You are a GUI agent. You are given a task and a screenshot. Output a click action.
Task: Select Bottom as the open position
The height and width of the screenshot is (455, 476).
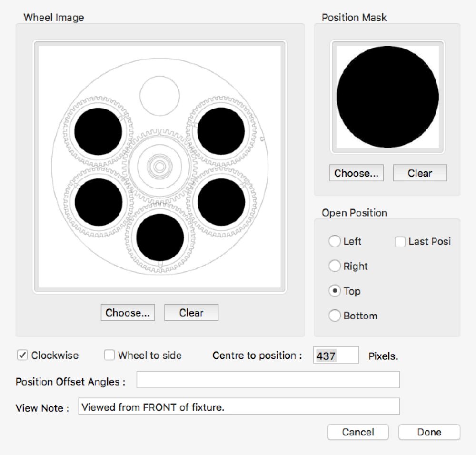tap(335, 316)
